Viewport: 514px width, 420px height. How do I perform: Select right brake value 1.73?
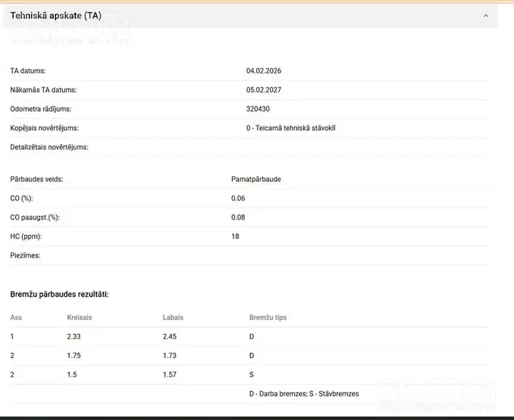point(170,356)
